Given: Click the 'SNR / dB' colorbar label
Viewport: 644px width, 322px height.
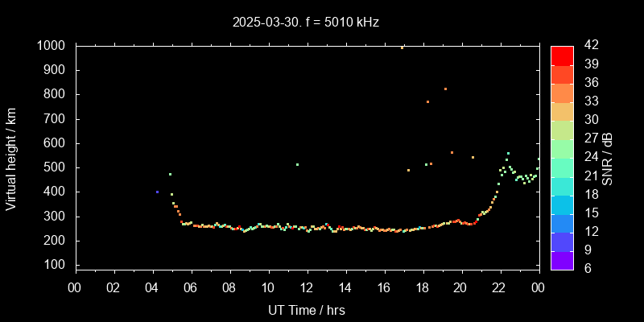Looking at the screenshot, I should point(609,159).
